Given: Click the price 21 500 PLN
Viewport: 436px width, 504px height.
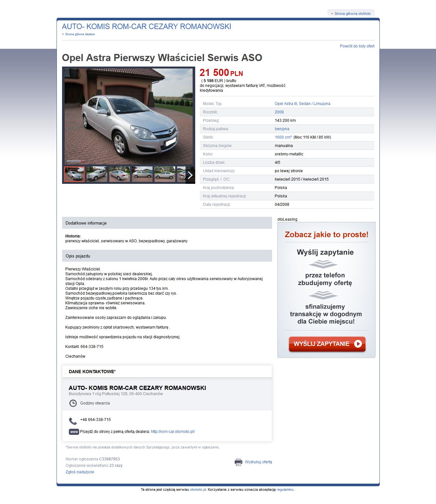Looking at the screenshot, I should point(221,73).
